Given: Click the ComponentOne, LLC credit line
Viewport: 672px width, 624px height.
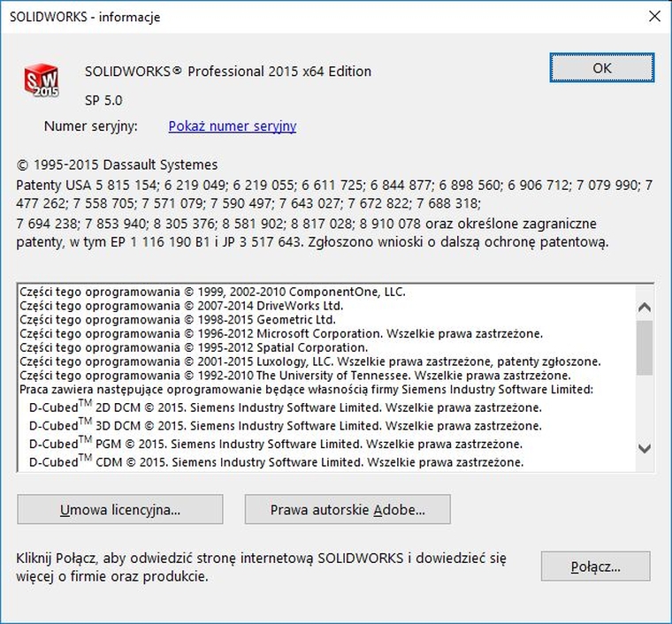Looking at the screenshot, I should [212, 292].
